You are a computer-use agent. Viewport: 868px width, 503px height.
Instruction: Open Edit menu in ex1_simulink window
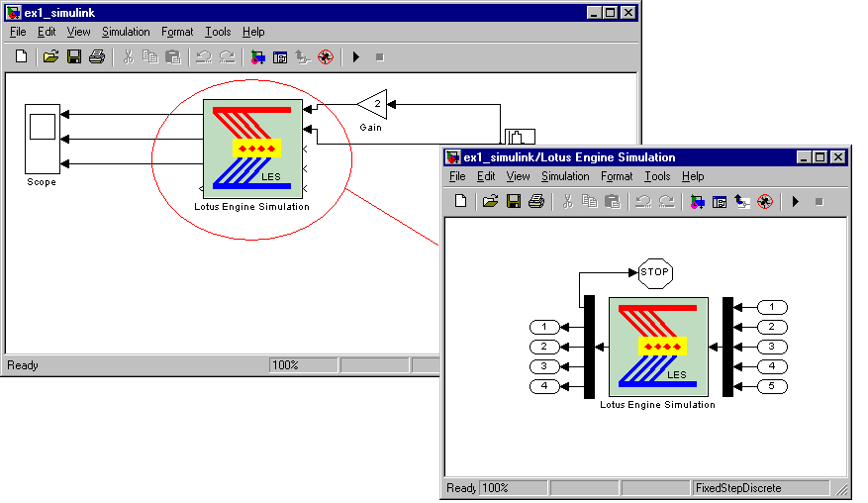pos(47,32)
